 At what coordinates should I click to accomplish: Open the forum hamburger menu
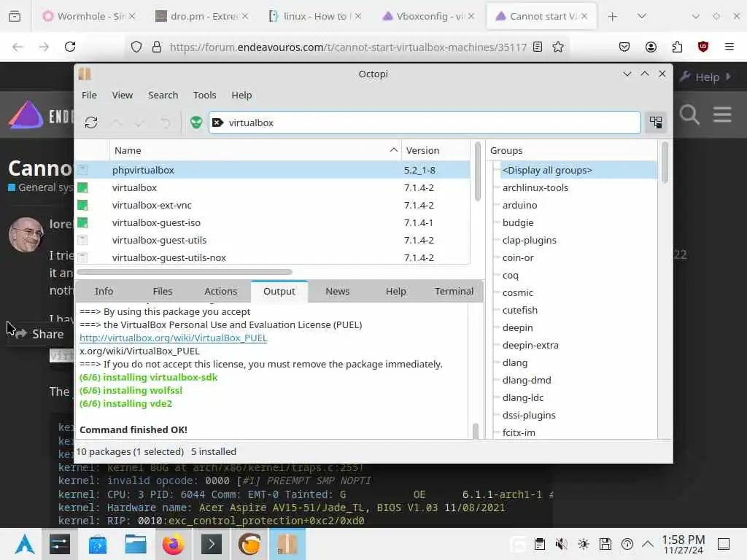tap(722, 114)
